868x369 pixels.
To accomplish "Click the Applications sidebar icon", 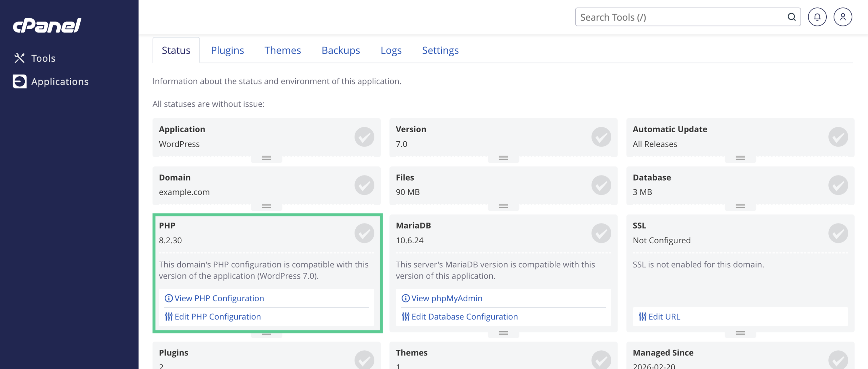I will point(20,81).
